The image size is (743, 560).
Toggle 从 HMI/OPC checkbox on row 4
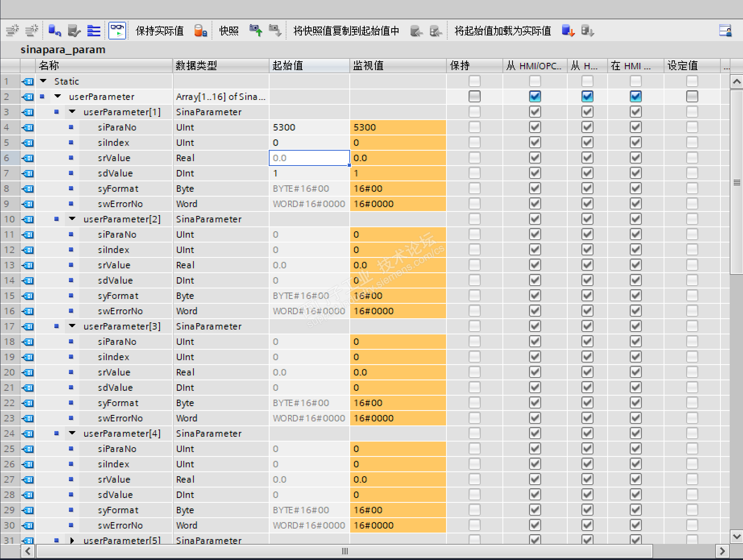coord(535,127)
